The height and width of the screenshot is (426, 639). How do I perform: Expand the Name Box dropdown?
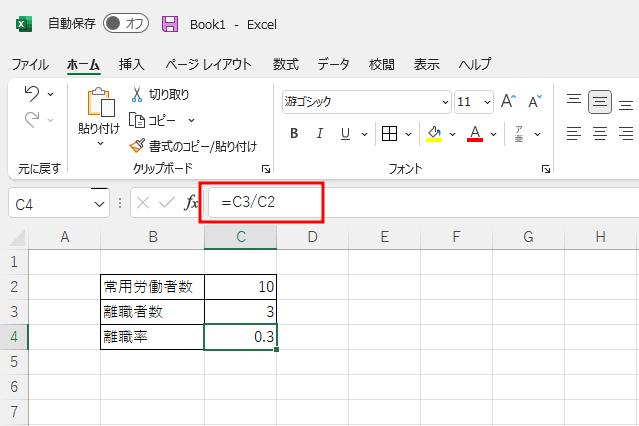(x=99, y=204)
